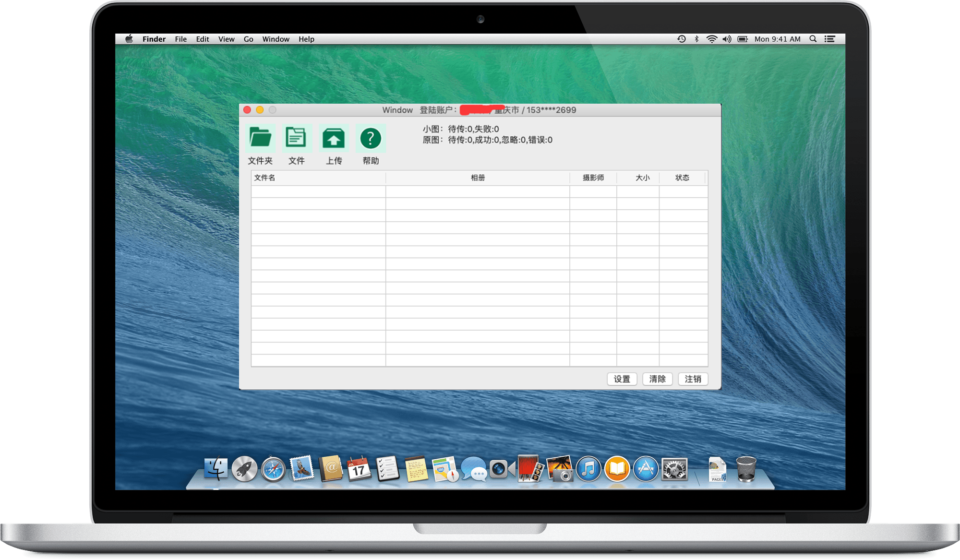Image resolution: width=960 pixels, height=560 pixels.
Task: Click the 文件 file toolbar icon
Action: (x=296, y=138)
